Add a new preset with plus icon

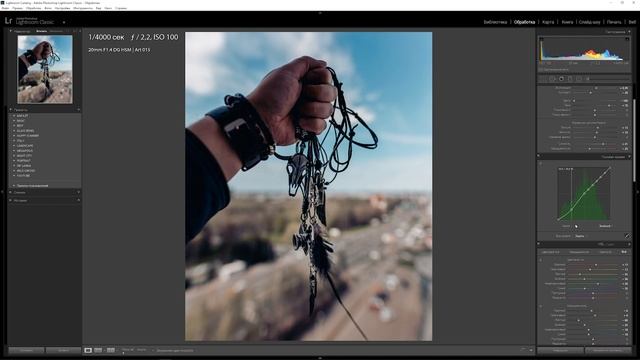[78, 110]
